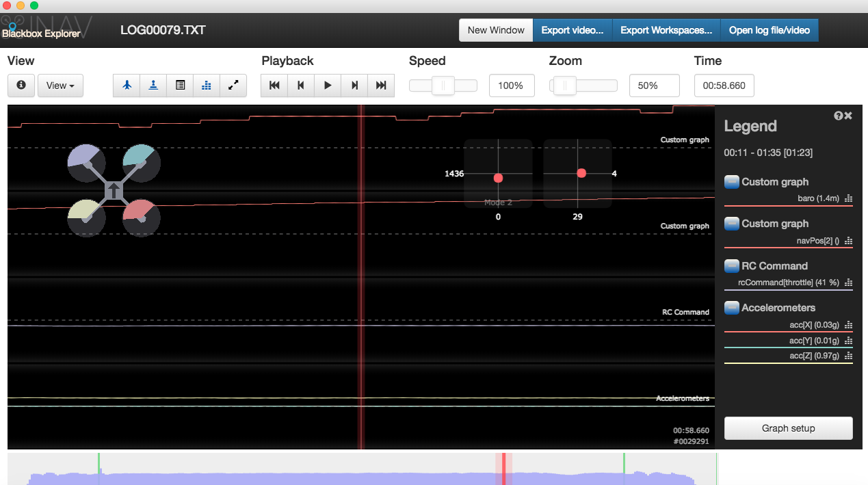Open the flight log data table icon
The height and width of the screenshot is (485, 868).
[180, 86]
